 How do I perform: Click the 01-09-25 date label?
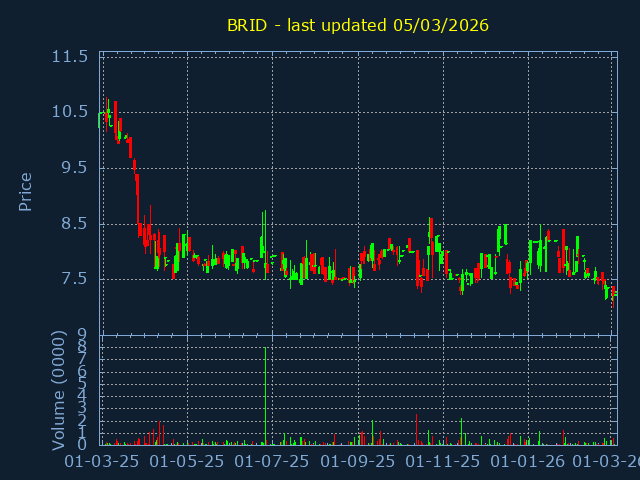pyautogui.click(x=358, y=462)
